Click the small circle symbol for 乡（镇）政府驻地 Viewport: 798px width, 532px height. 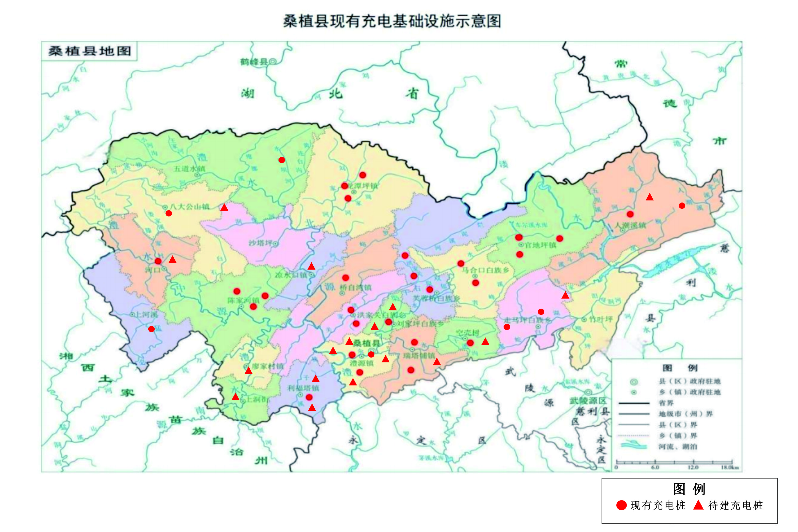[x=633, y=393]
